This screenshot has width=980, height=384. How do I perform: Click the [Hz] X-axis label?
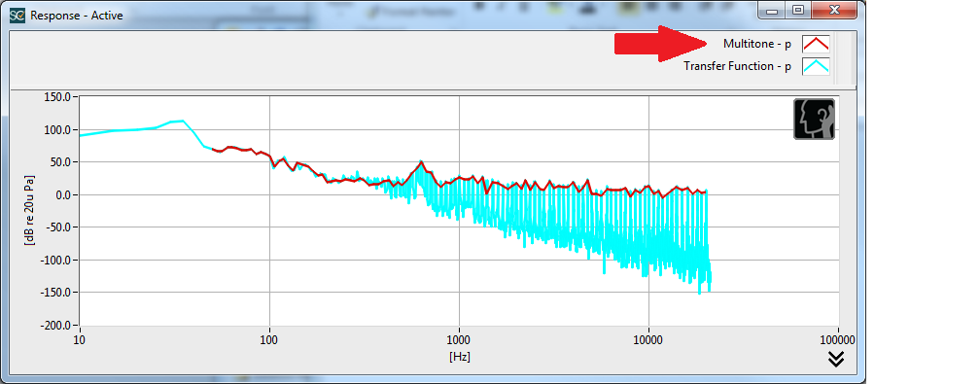pos(459,357)
